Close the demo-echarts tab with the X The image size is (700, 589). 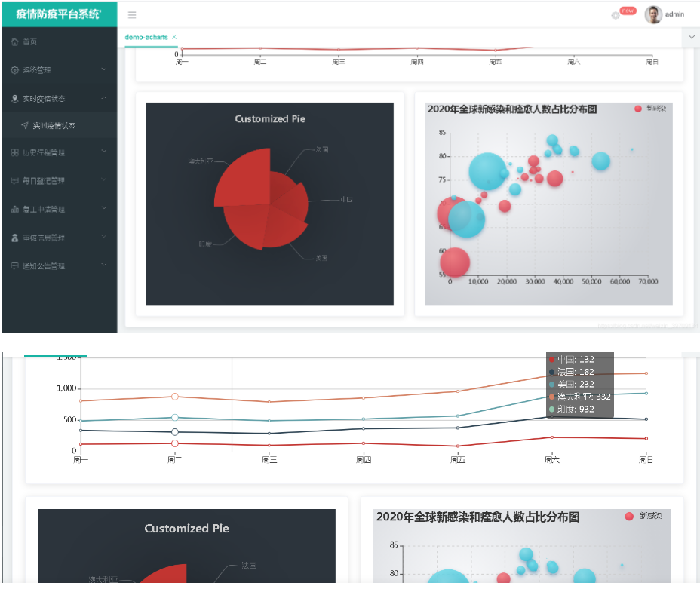[174, 37]
